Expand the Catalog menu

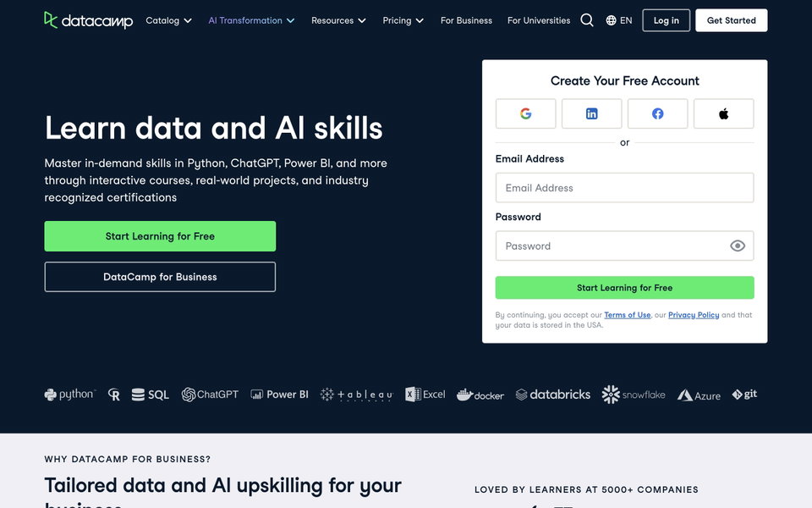(x=169, y=20)
